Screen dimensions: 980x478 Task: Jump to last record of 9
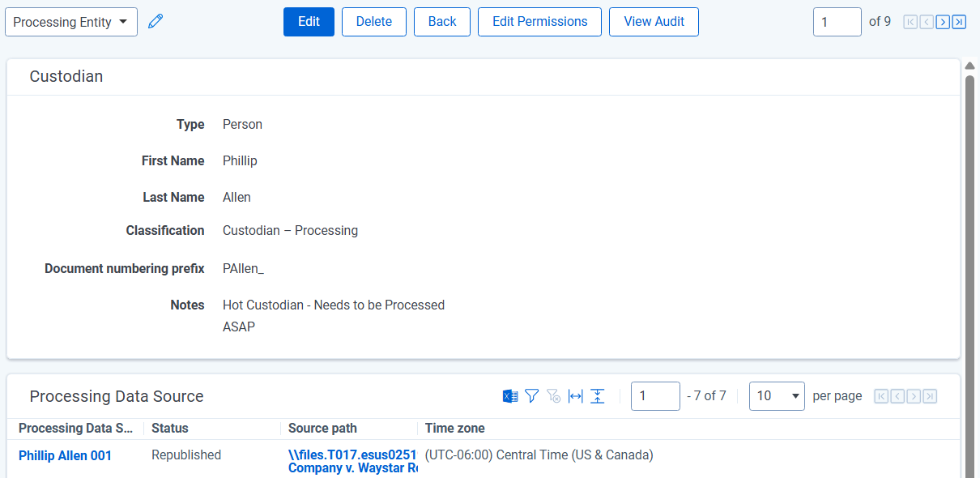959,22
